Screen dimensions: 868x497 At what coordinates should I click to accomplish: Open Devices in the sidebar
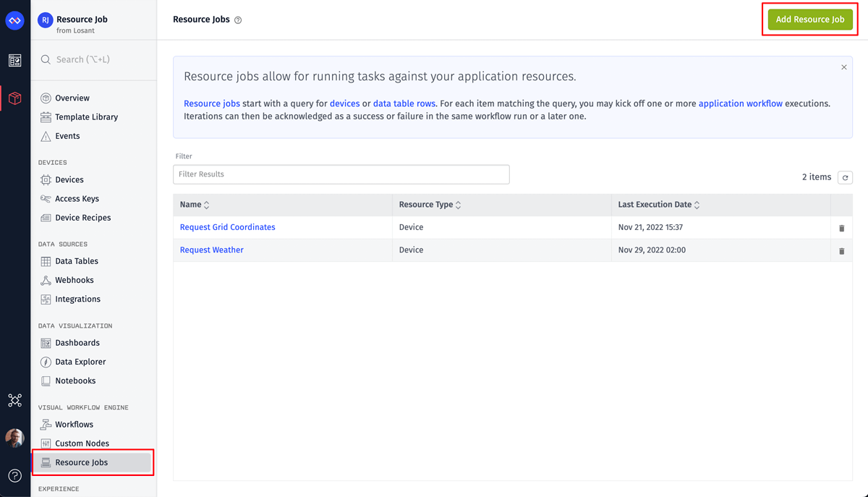point(69,179)
